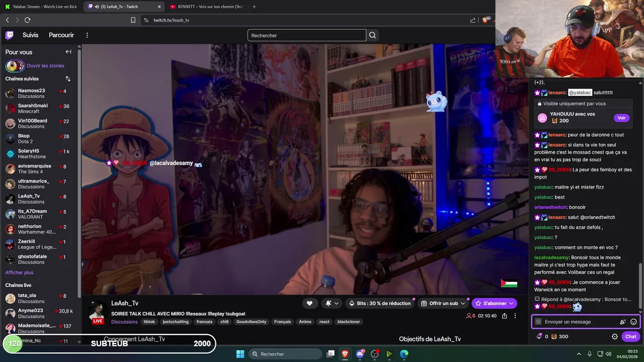Click the chat scrollbar down arrow

640,312
